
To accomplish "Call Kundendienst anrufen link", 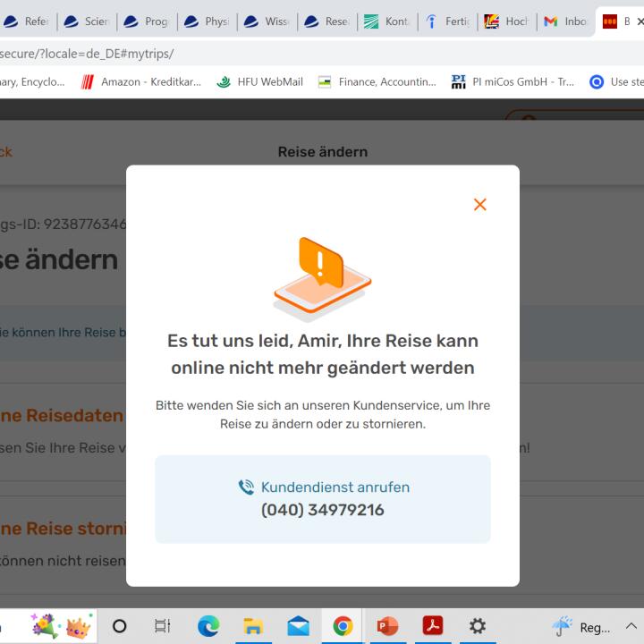I will (335, 487).
